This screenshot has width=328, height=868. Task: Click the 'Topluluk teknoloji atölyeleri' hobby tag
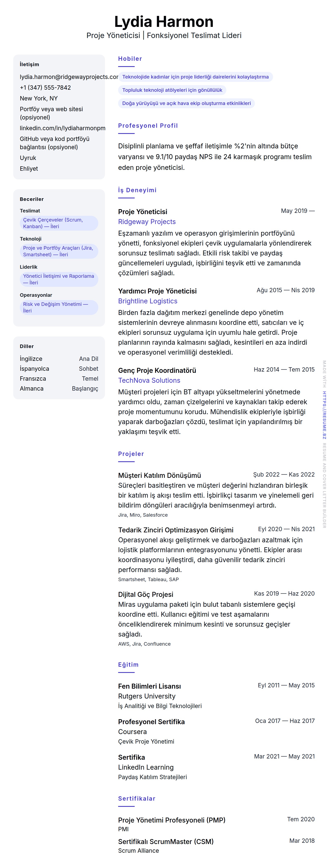click(172, 90)
